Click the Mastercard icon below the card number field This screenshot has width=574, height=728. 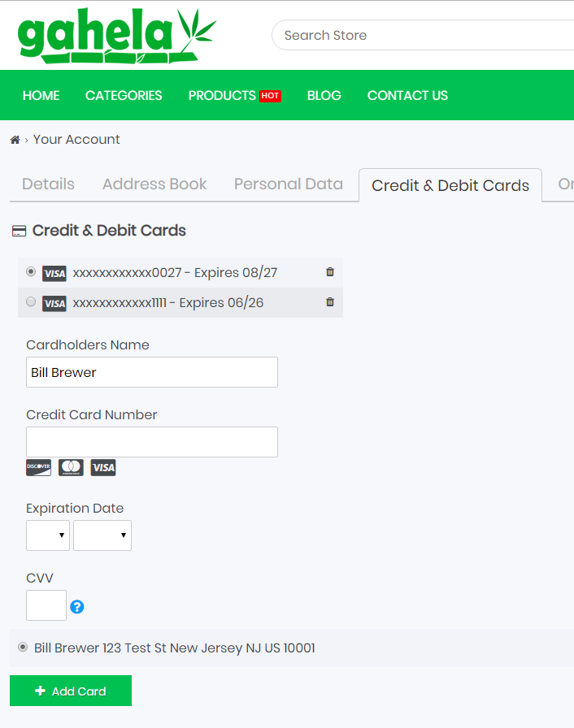pyautogui.click(x=71, y=467)
